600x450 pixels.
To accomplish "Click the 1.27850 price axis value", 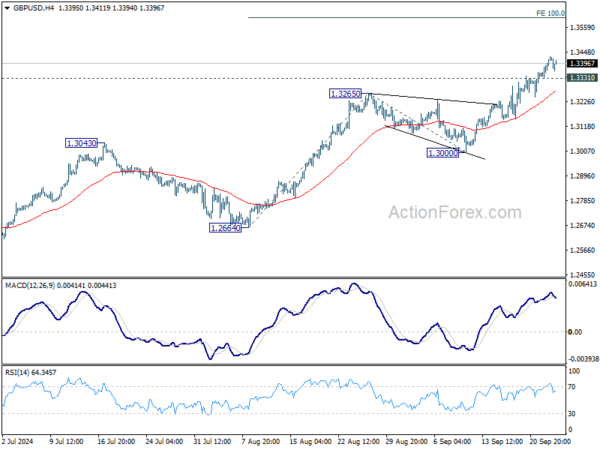I will click(582, 201).
